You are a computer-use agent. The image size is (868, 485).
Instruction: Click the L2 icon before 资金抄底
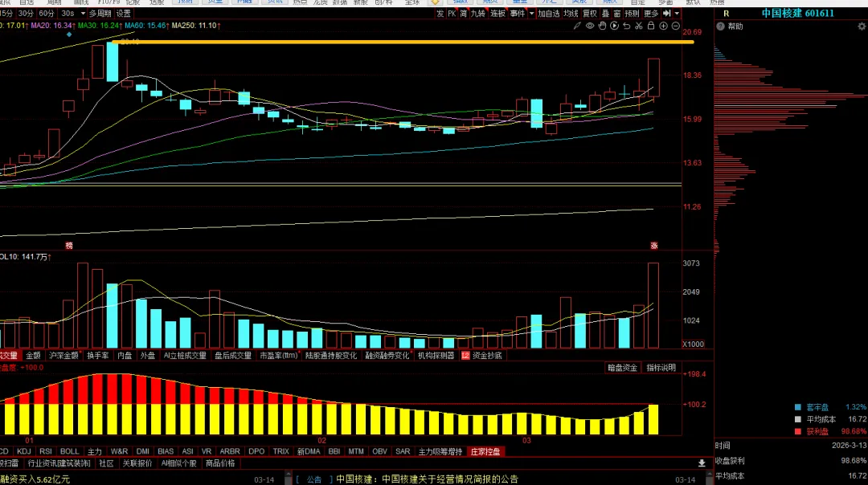pos(465,356)
